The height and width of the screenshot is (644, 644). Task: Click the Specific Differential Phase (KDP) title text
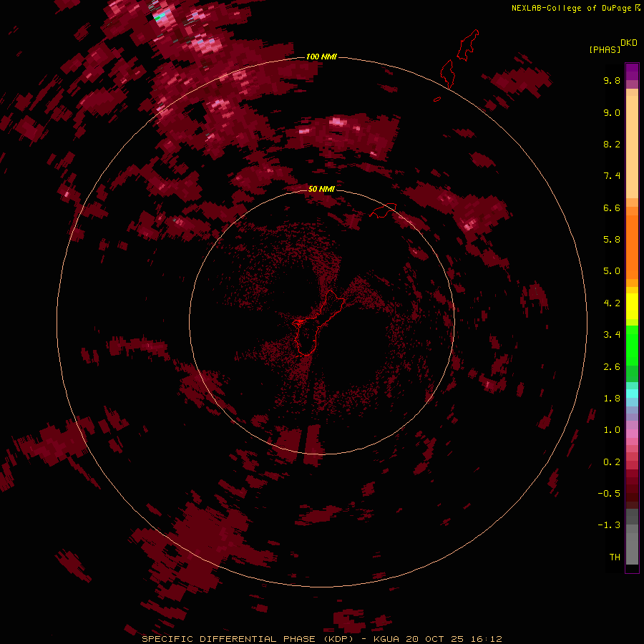tap(248, 639)
